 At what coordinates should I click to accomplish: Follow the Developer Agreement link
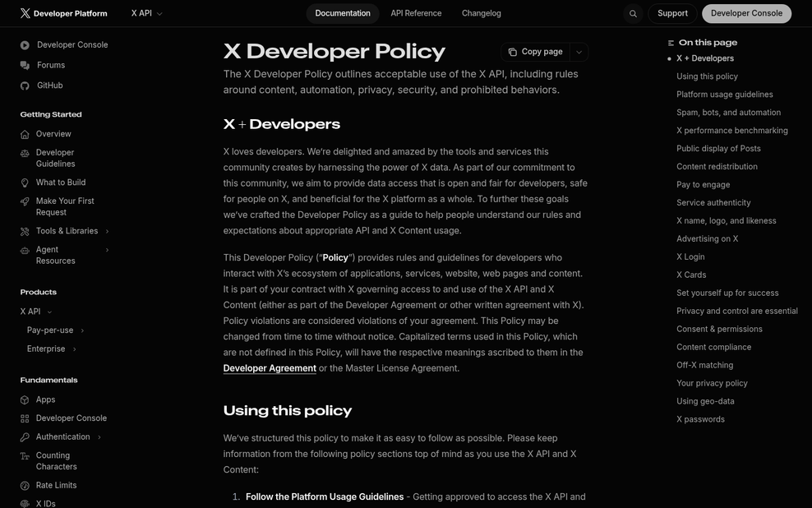[270, 368]
